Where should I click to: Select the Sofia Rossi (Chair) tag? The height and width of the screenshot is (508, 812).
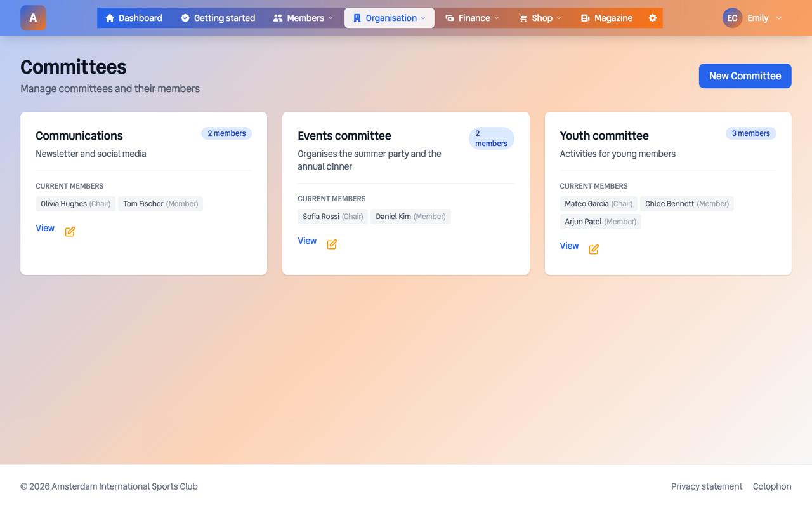point(332,217)
